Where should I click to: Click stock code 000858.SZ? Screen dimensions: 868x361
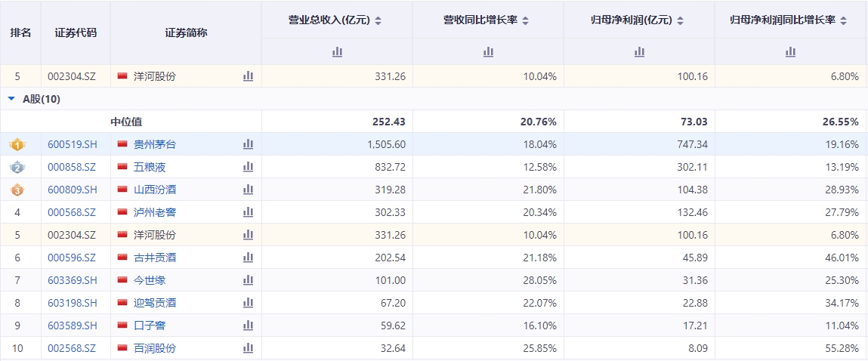coord(72,167)
